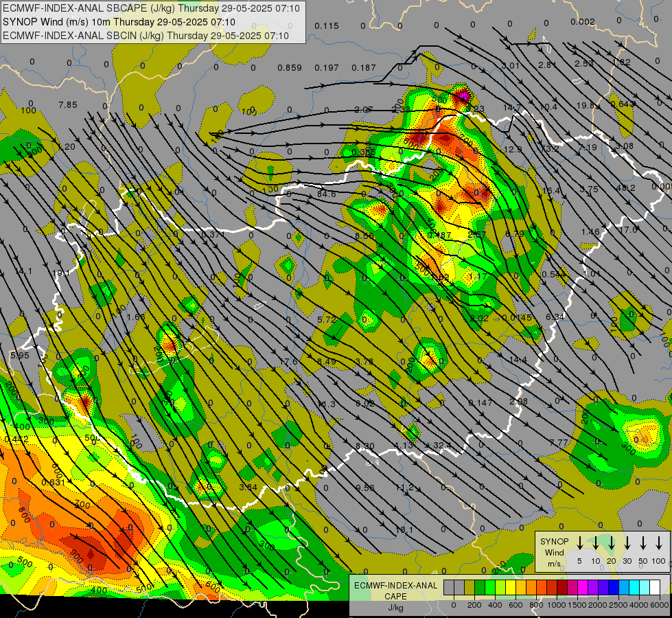The height and width of the screenshot is (618, 672).
Task: Click the map value 73.2
Action: click(550, 148)
